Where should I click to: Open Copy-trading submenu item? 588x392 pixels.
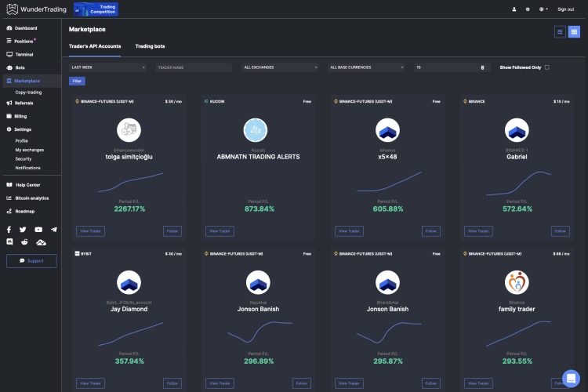[x=28, y=93]
